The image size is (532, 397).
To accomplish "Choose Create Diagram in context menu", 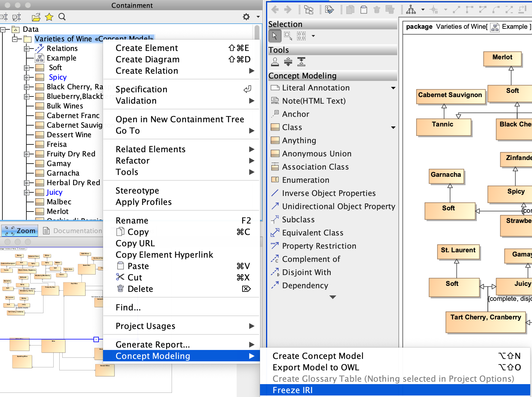I will pos(147,59).
